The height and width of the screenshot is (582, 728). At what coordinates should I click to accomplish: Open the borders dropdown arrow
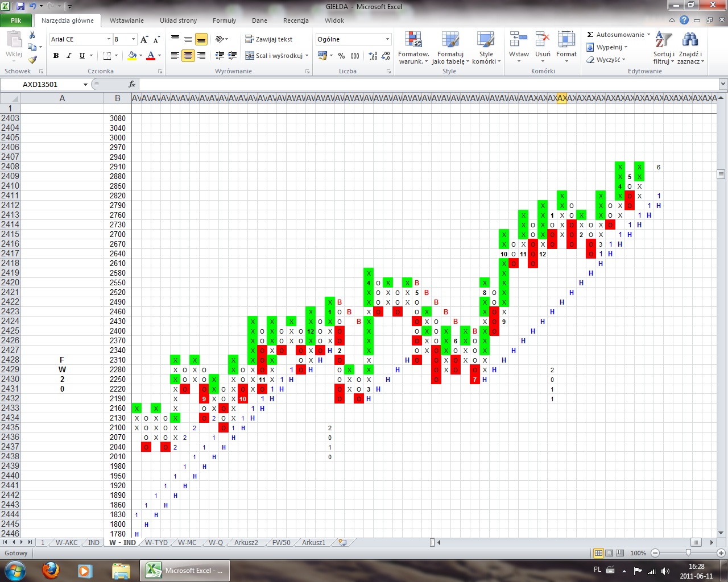click(x=116, y=56)
